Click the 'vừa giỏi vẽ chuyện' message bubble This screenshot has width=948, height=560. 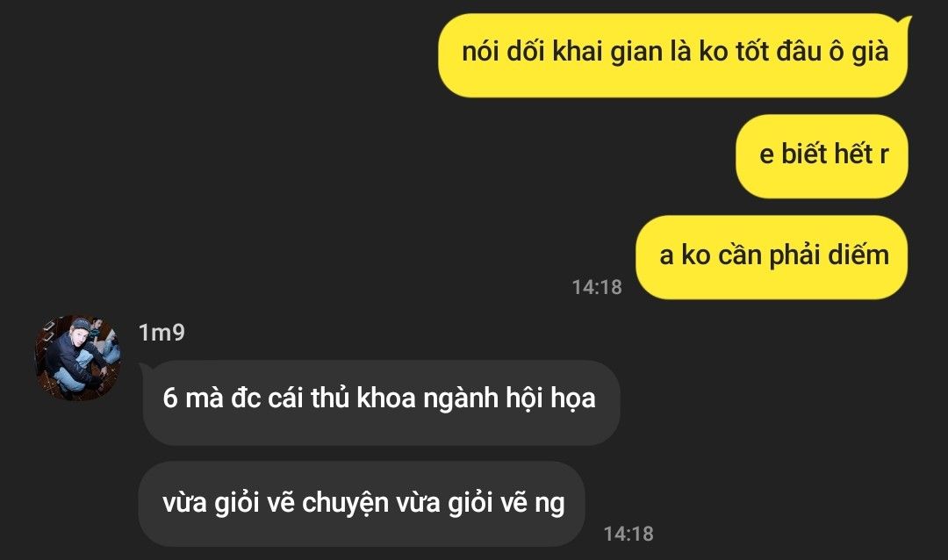click(x=362, y=505)
